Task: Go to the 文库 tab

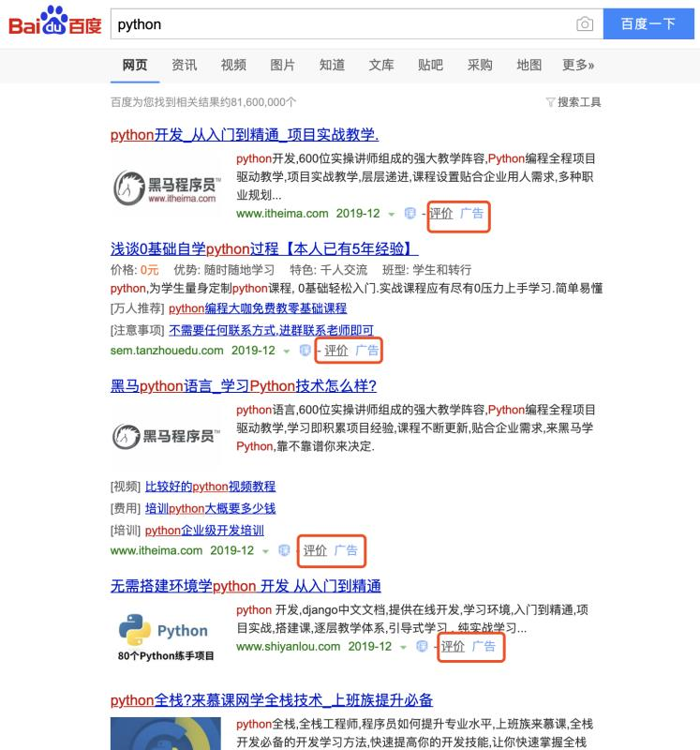Action: (x=381, y=65)
